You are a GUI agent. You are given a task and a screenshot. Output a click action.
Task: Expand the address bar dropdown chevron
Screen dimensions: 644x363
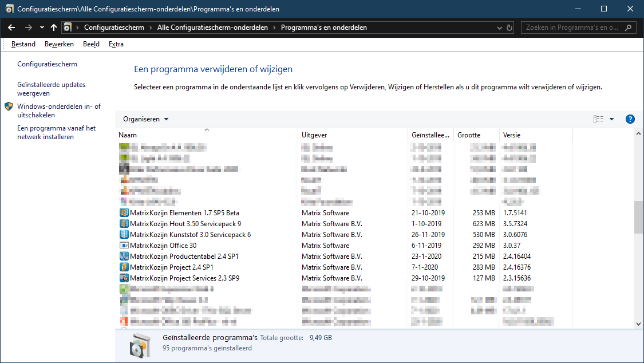[x=498, y=27]
